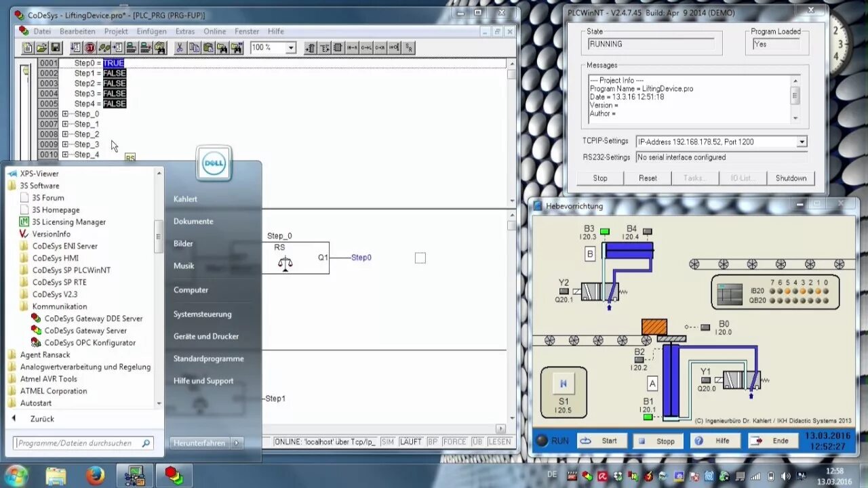This screenshot has height=488, width=868.
Task: Click Start button in Hebevorrichtung
Action: (x=601, y=441)
